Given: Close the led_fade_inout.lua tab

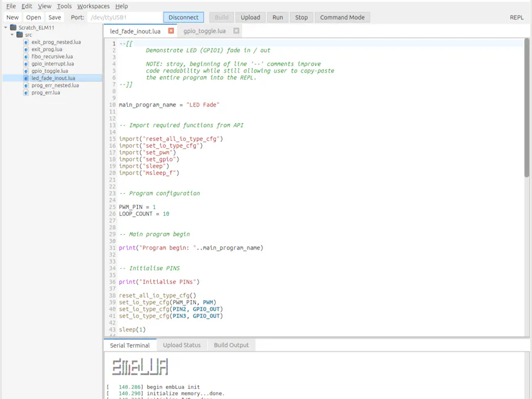Looking at the screenshot, I should (171, 31).
